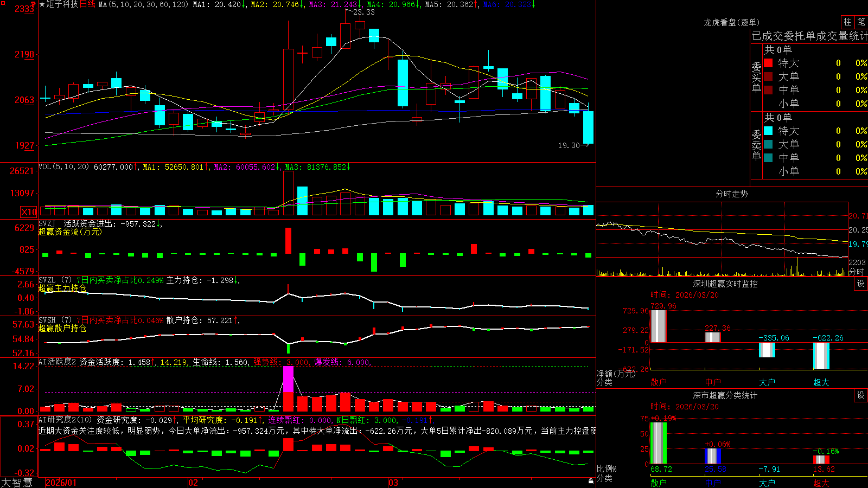The height and width of the screenshot is (488, 868).
Task: Click the AI活跃度2 indicator name
Action: (58, 362)
